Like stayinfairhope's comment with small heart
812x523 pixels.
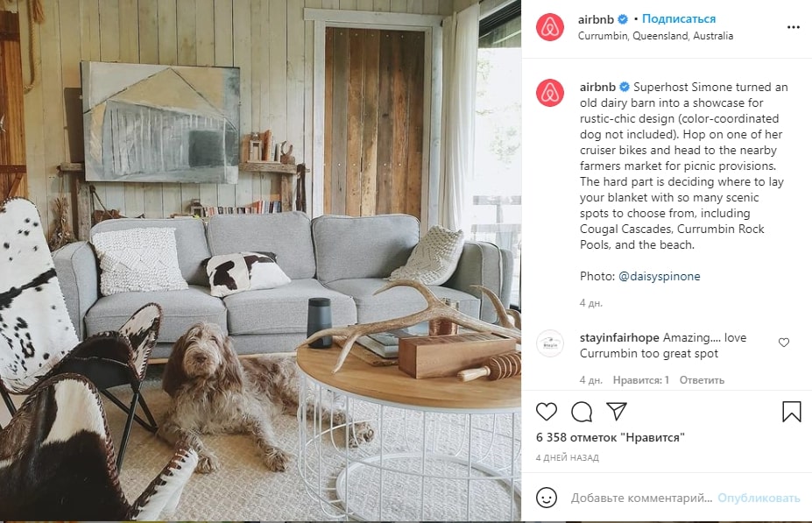tap(784, 343)
